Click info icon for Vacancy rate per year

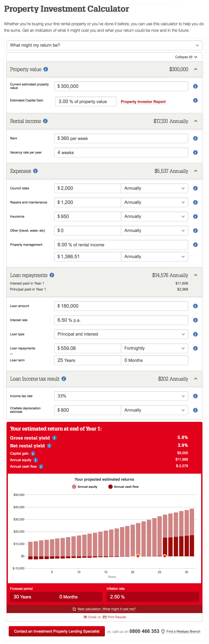[196, 152]
